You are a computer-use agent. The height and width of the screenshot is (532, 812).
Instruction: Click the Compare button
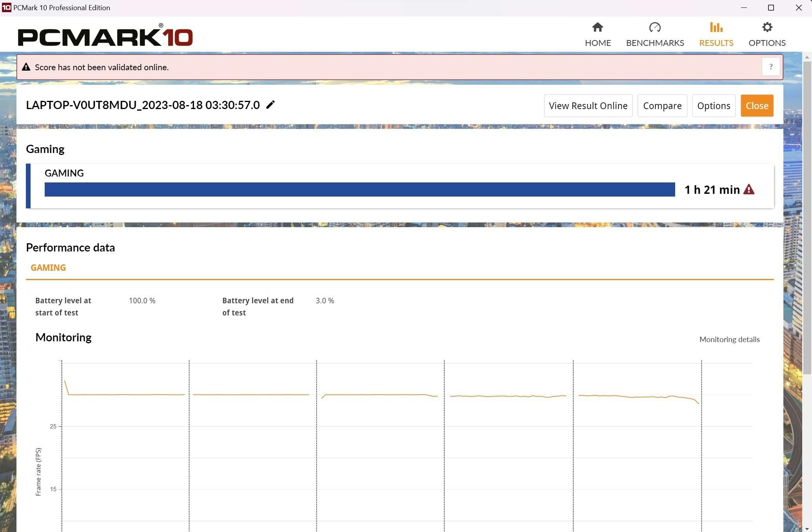pyautogui.click(x=662, y=106)
